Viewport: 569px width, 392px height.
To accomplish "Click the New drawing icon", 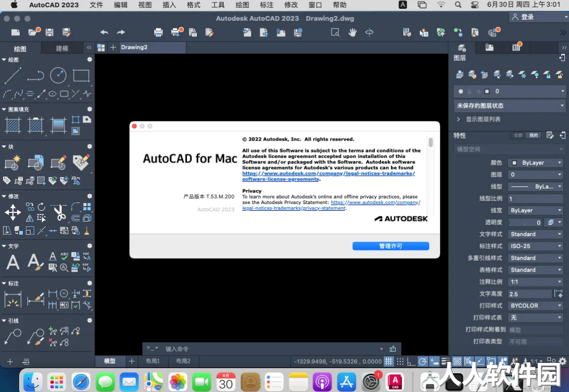I will 15,32.
